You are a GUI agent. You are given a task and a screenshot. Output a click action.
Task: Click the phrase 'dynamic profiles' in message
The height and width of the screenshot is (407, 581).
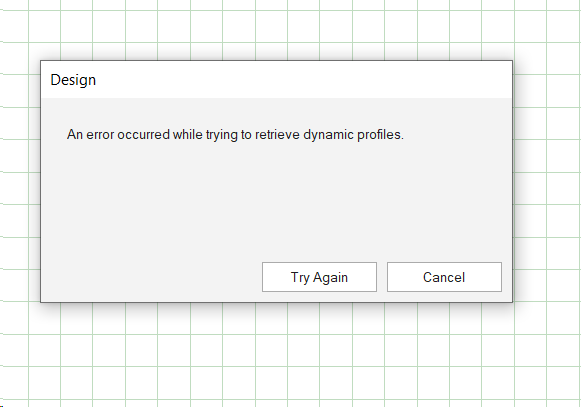click(353, 135)
